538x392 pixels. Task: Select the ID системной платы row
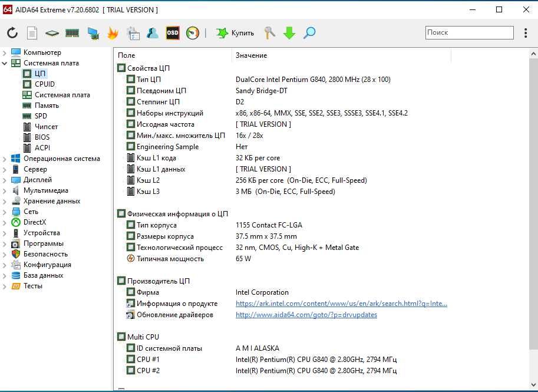pyautogui.click(x=203, y=348)
